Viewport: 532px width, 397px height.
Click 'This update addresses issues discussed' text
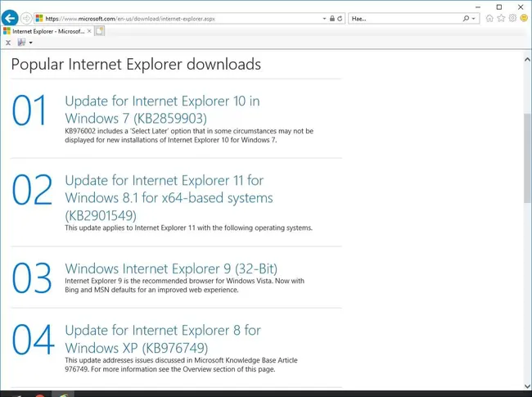tap(181, 365)
